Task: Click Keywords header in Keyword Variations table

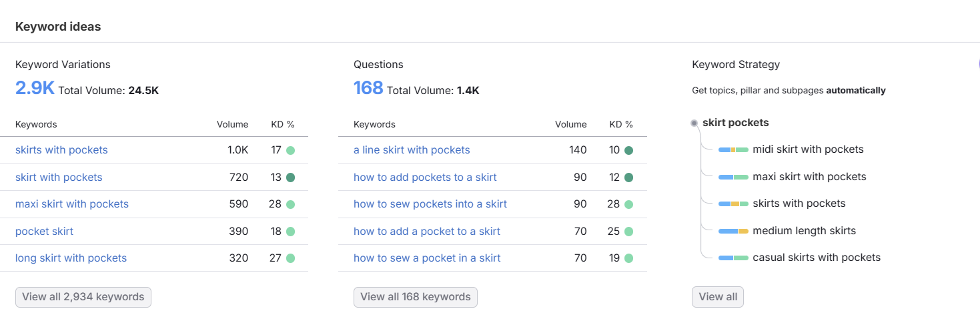Action: [x=36, y=124]
